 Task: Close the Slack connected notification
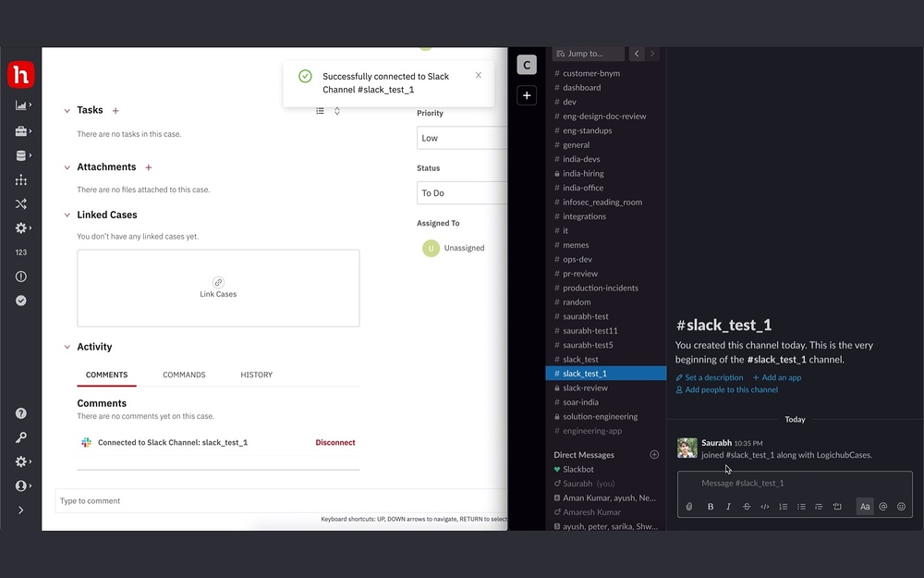[479, 75]
